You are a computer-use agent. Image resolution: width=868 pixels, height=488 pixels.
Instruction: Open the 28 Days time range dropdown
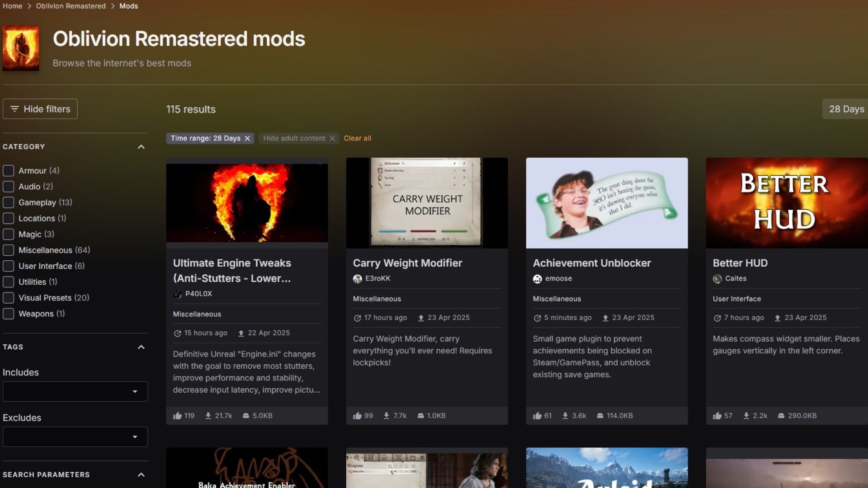pos(845,109)
